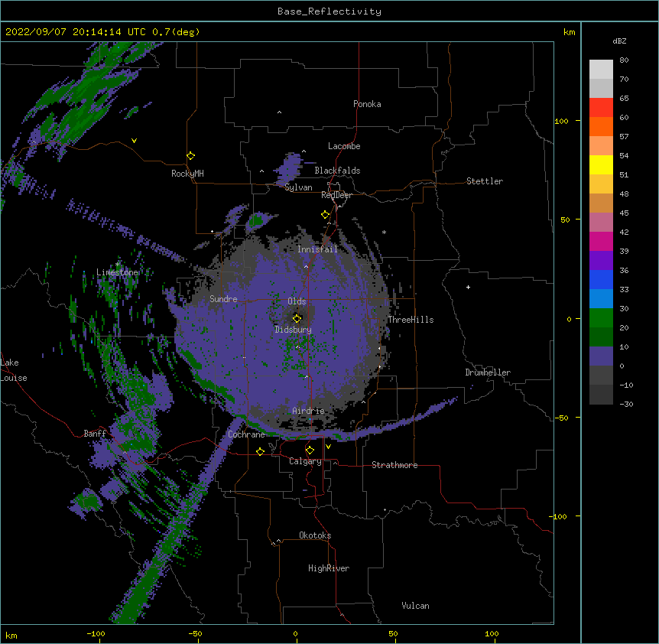The width and height of the screenshot is (659, 644).
Task: Click the Cochrane town label
Action: click(246, 434)
